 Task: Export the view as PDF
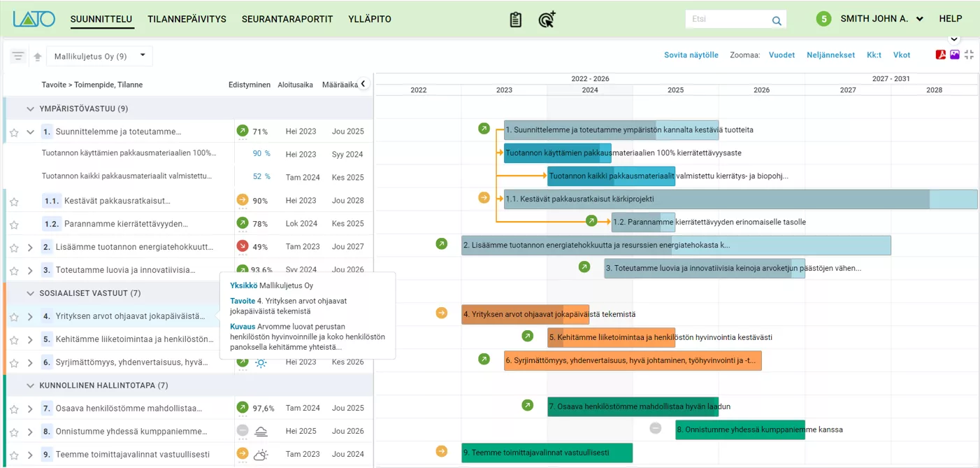(x=941, y=55)
